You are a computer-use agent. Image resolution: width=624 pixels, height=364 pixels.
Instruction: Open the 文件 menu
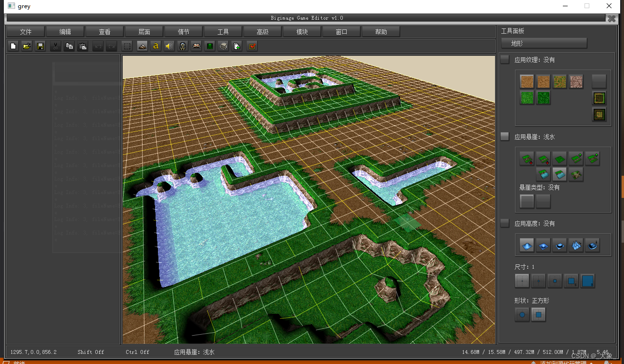pyautogui.click(x=26, y=32)
